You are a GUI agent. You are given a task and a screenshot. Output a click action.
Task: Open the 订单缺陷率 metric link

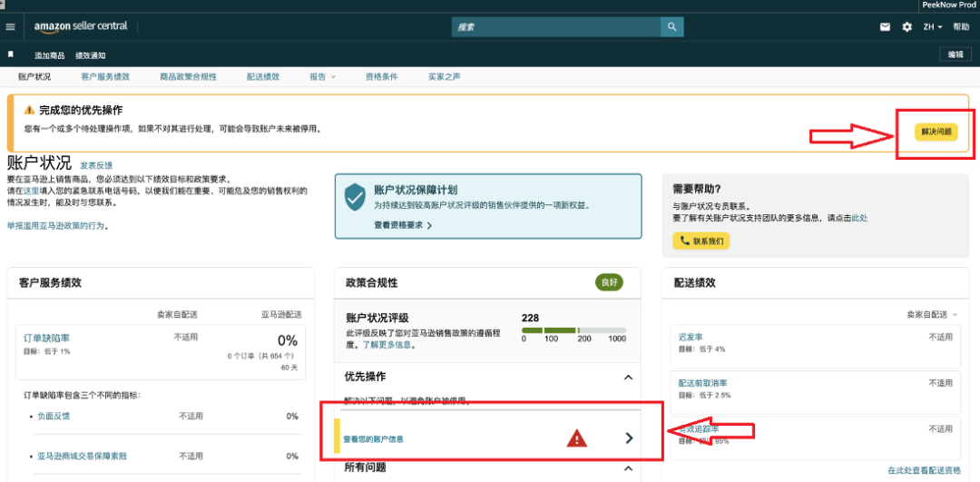point(46,339)
